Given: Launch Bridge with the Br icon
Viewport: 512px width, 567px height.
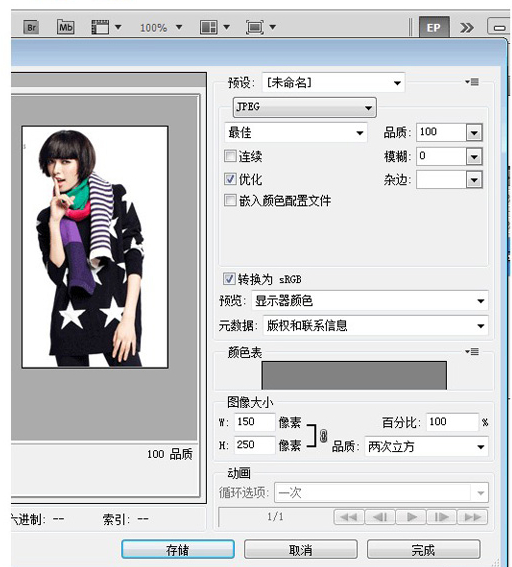Looking at the screenshot, I should point(31,27).
